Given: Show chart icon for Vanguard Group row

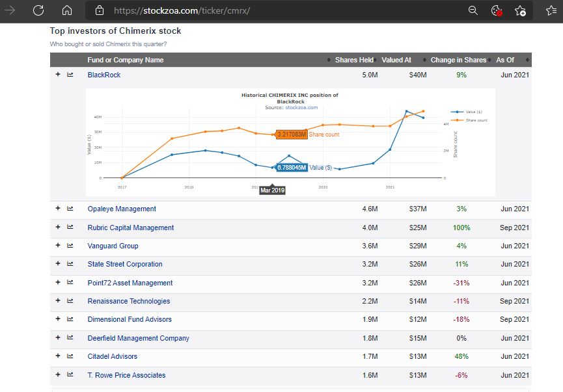Looking at the screenshot, I should [x=70, y=246].
